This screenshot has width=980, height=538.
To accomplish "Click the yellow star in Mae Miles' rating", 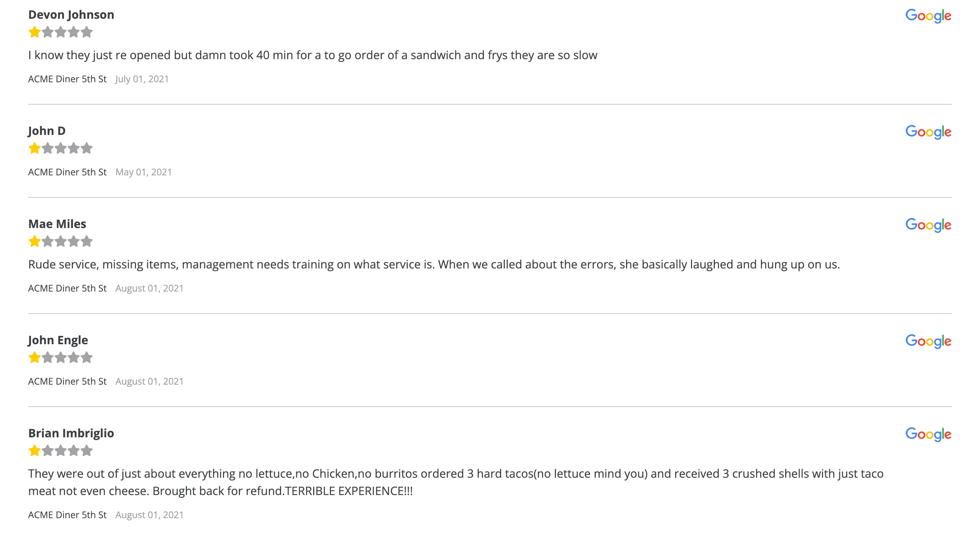I will 35,241.
